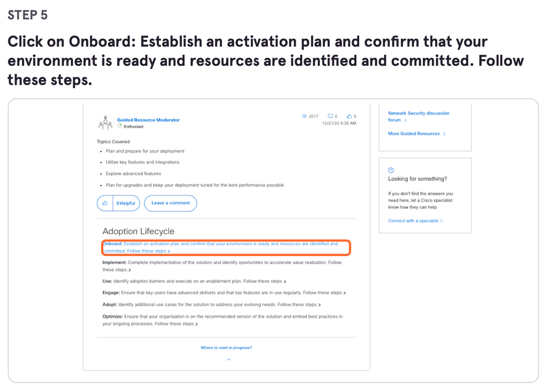Click the views eye icon
The image size is (553, 392).
pos(304,116)
